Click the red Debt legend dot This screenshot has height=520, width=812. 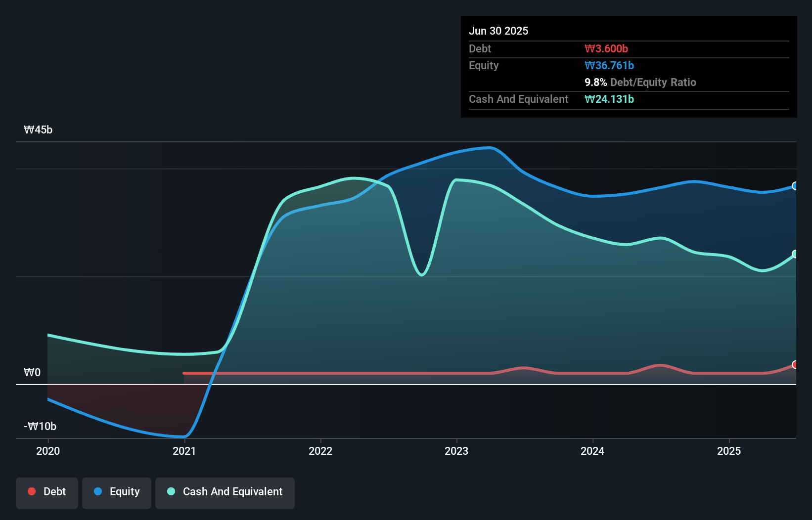tap(31, 491)
